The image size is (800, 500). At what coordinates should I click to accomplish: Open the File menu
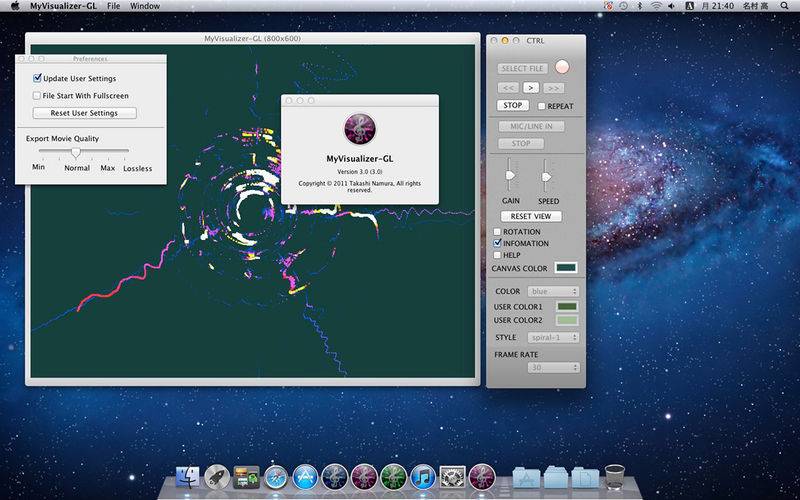point(114,6)
